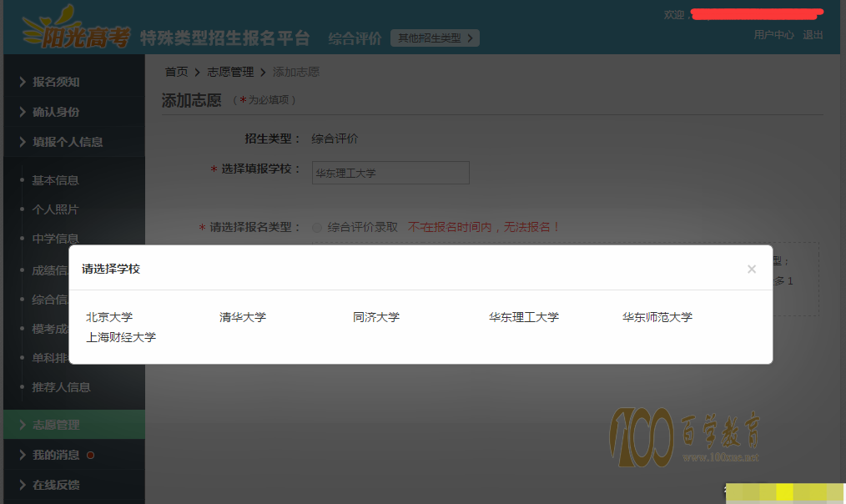Choose 同济大学 from the school list
Screen dimensions: 846x504
click(376, 317)
